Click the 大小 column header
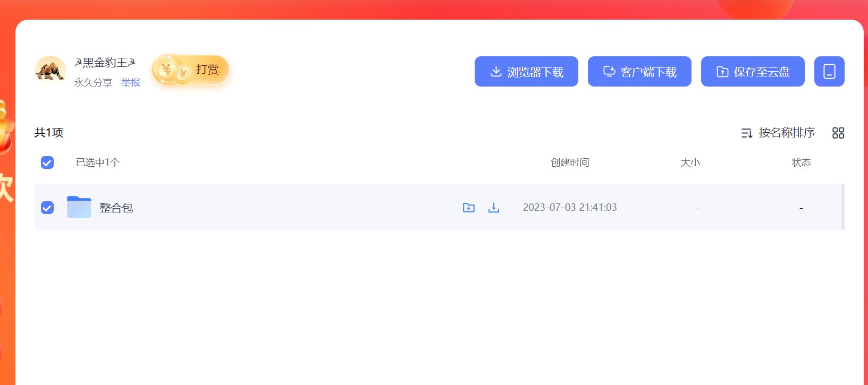868x385 pixels. click(690, 162)
